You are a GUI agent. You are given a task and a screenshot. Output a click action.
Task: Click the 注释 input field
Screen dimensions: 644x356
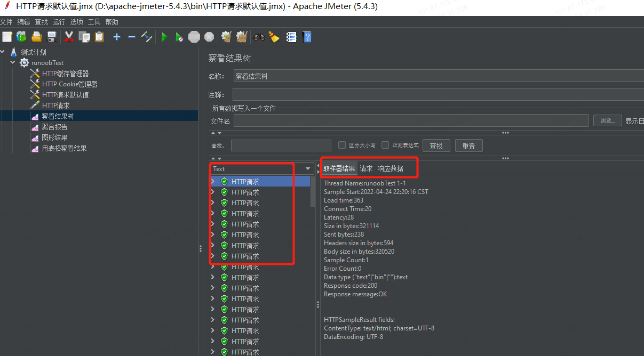click(438, 94)
